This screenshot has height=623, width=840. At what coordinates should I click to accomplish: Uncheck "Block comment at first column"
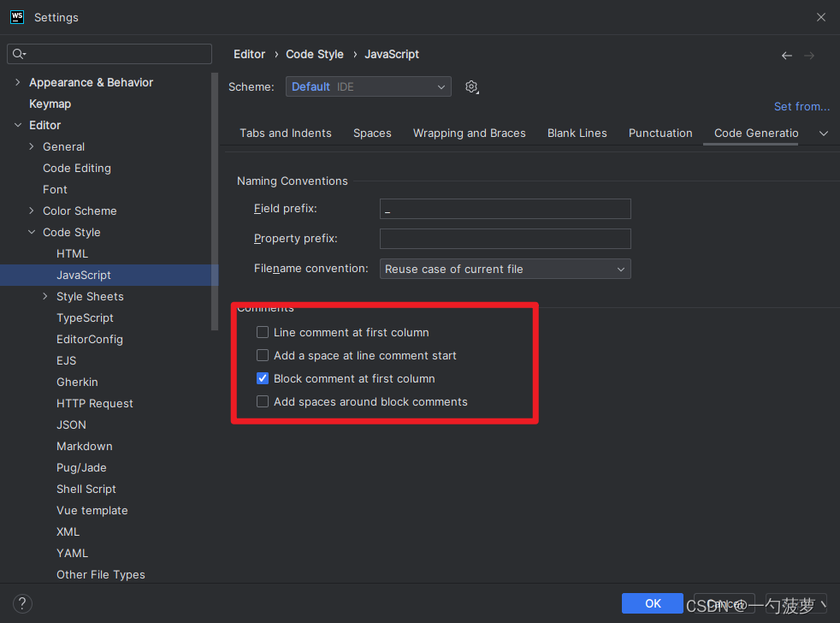263,378
